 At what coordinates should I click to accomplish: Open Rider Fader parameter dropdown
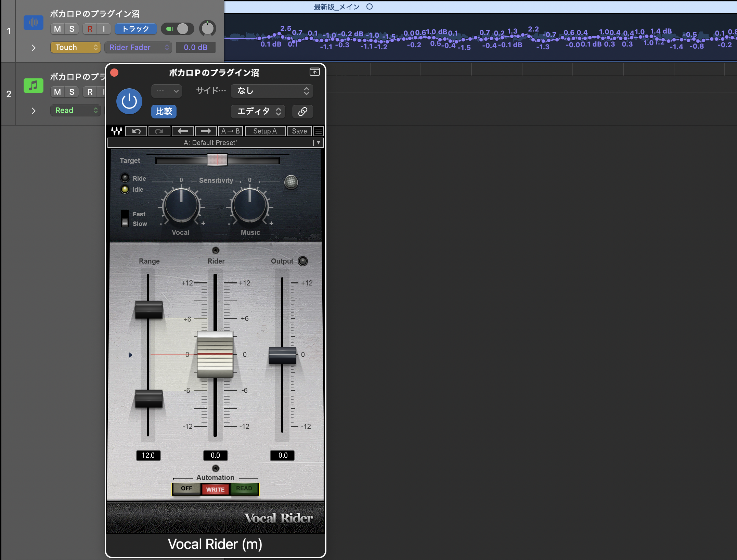(x=138, y=47)
